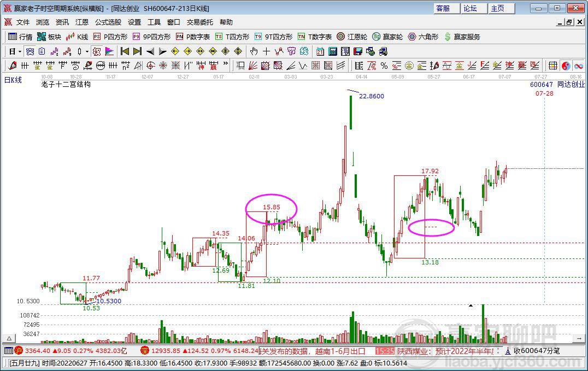Expand more drawing tools chevron
This screenshot has height=371, width=588.
tap(225, 64)
